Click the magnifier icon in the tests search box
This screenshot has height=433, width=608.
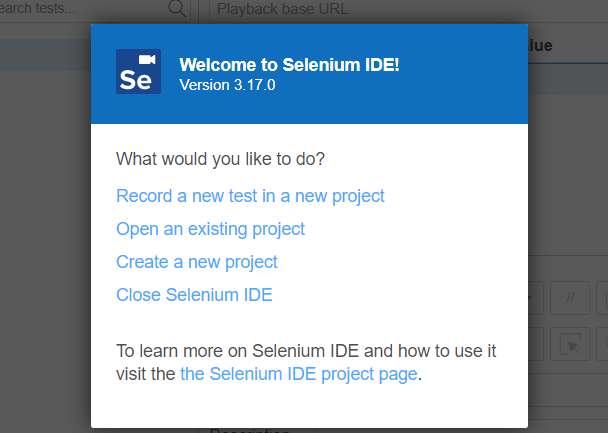[x=178, y=9]
